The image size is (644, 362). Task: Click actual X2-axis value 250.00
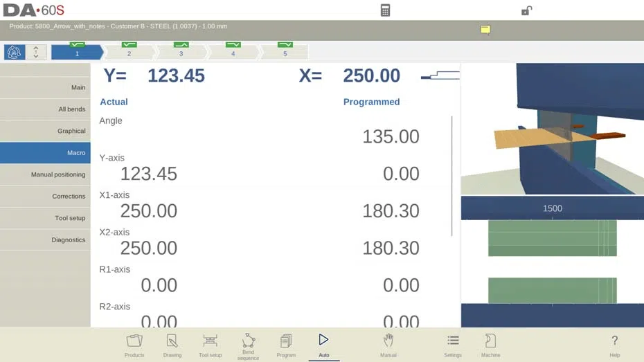click(149, 248)
